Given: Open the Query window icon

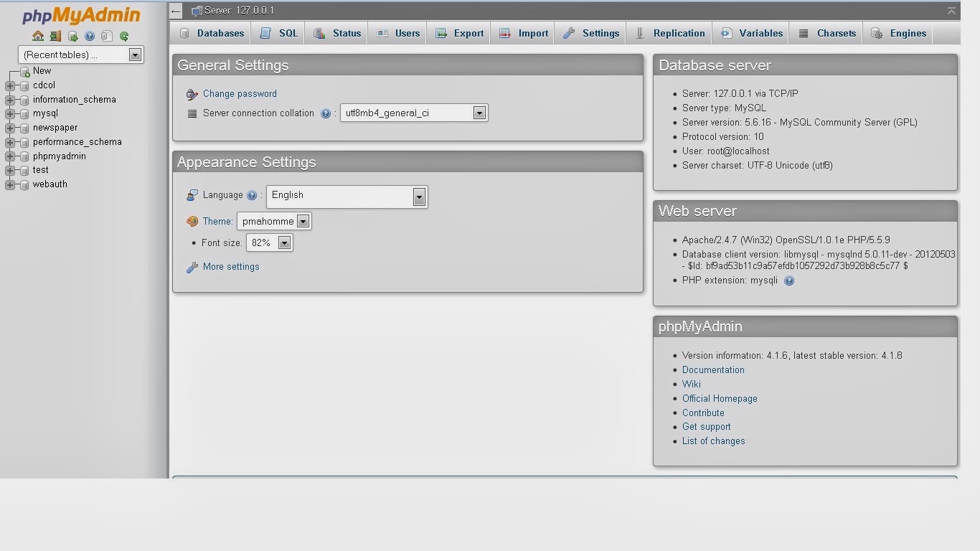Looking at the screenshot, I should point(72,36).
